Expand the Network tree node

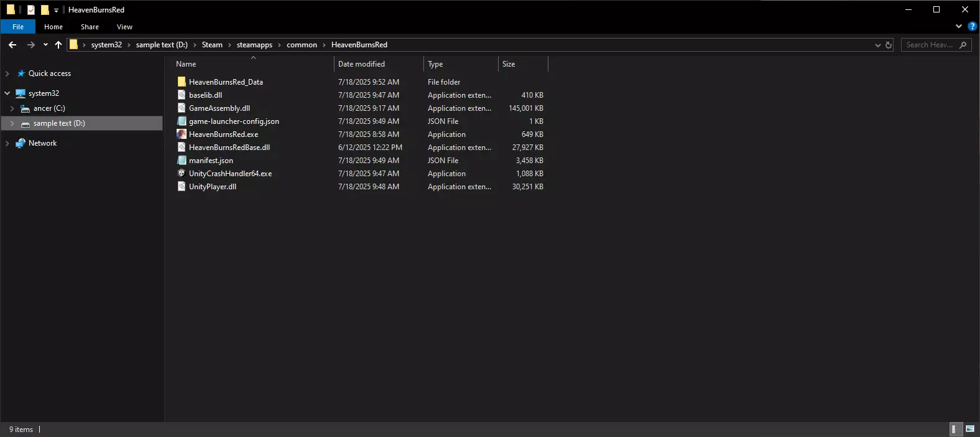tap(7, 143)
